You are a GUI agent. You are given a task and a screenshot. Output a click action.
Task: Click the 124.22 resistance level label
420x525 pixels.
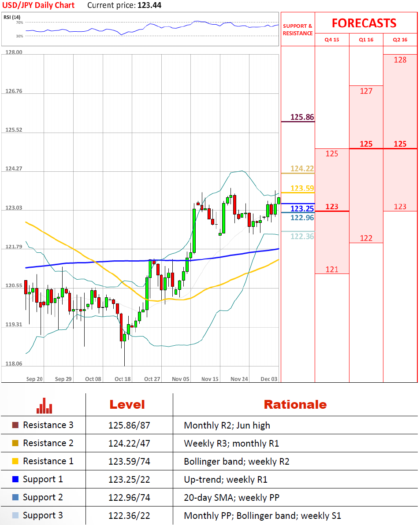[302, 168]
